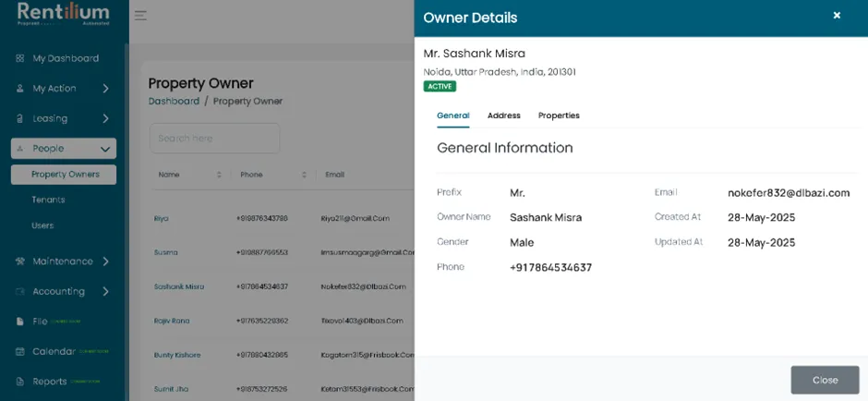Expand the Maintenance submenu chevron
This screenshot has width=868, height=401.
coord(106,261)
